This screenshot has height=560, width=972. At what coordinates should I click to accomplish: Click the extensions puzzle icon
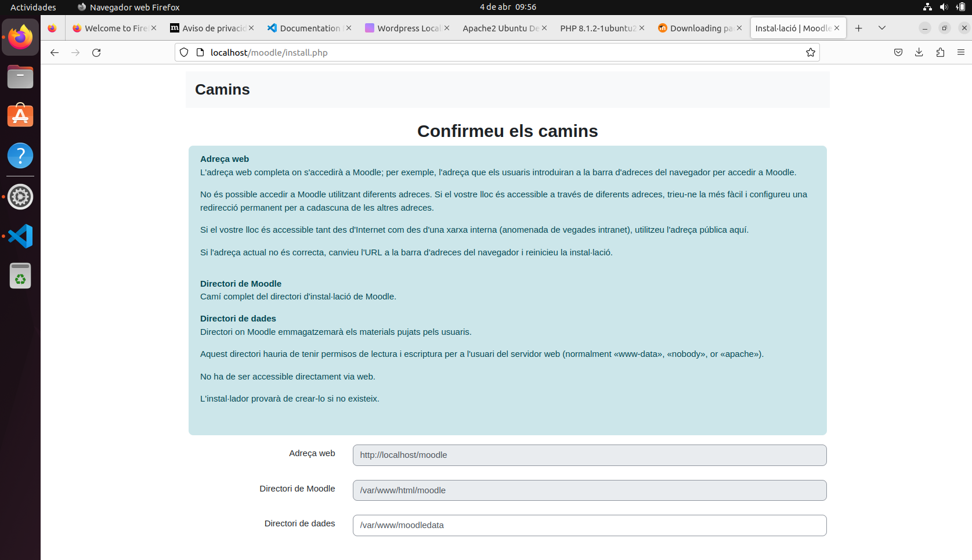coord(940,52)
